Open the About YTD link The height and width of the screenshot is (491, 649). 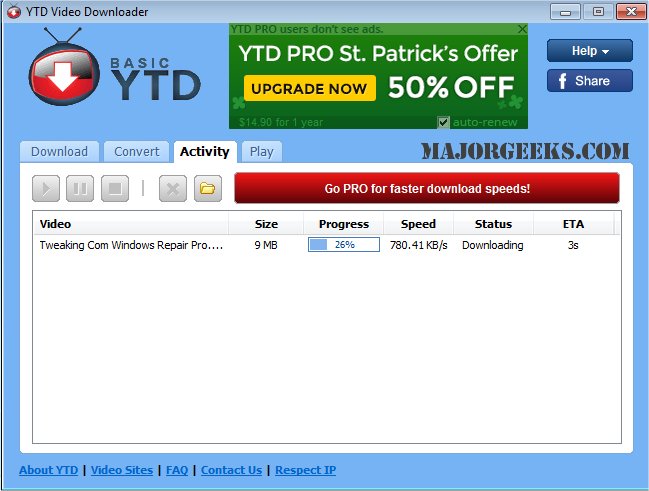click(x=48, y=470)
